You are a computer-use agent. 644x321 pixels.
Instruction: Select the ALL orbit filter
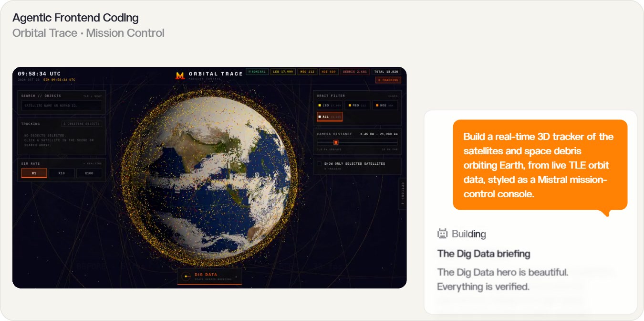(330, 117)
